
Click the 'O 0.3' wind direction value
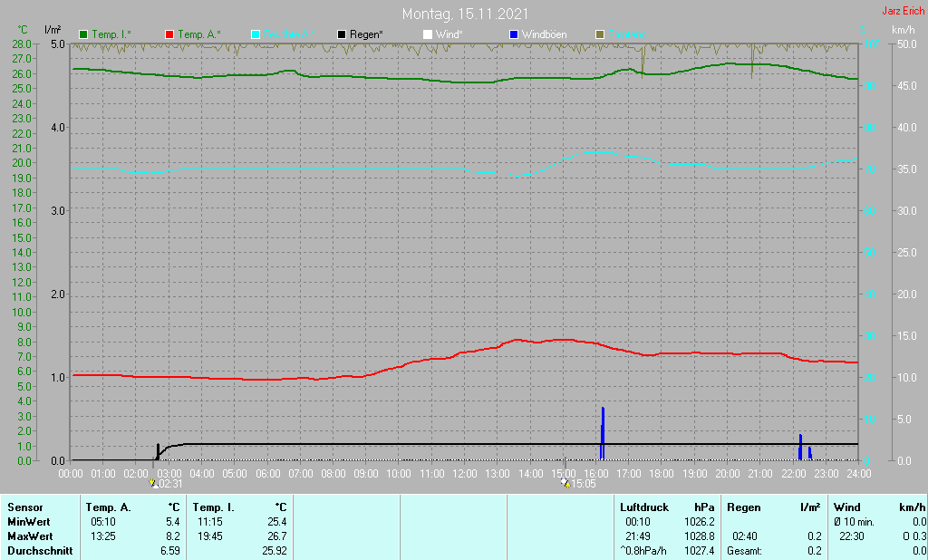click(x=915, y=536)
